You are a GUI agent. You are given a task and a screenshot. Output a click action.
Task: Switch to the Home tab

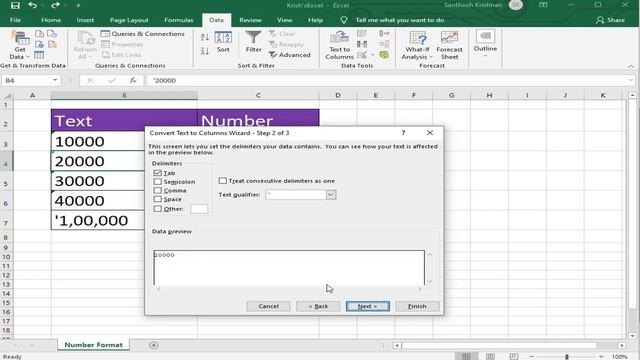(x=51, y=20)
